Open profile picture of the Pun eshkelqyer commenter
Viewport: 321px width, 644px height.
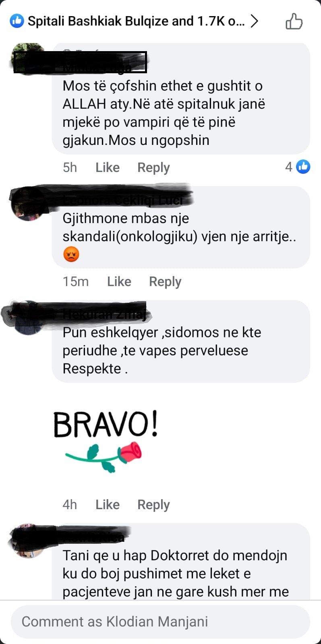pyautogui.click(x=28, y=317)
